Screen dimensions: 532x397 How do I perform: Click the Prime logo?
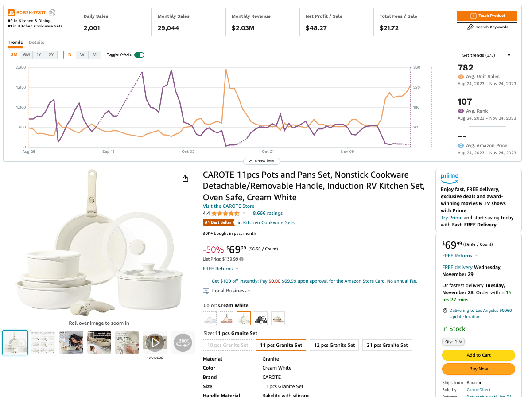point(450,178)
